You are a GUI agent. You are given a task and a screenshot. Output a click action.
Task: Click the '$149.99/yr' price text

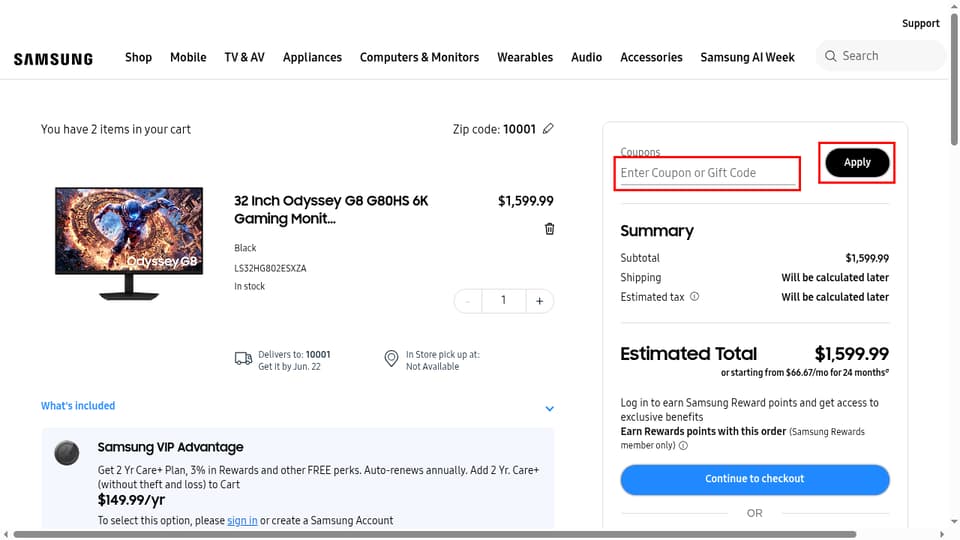coord(131,500)
